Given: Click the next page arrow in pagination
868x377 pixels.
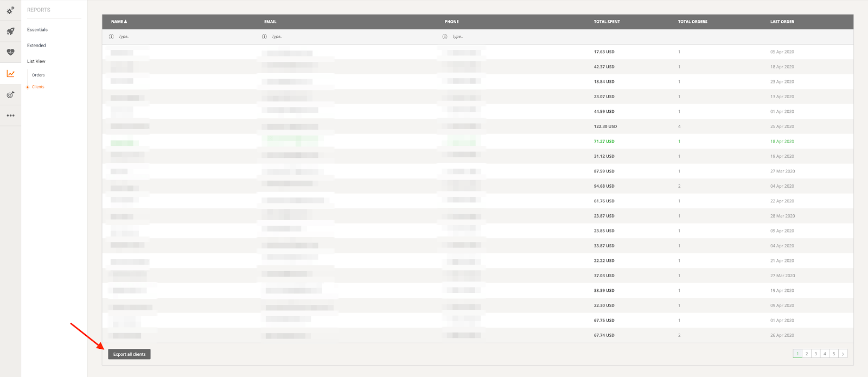Looking at the screenshot, I should 843,354.
